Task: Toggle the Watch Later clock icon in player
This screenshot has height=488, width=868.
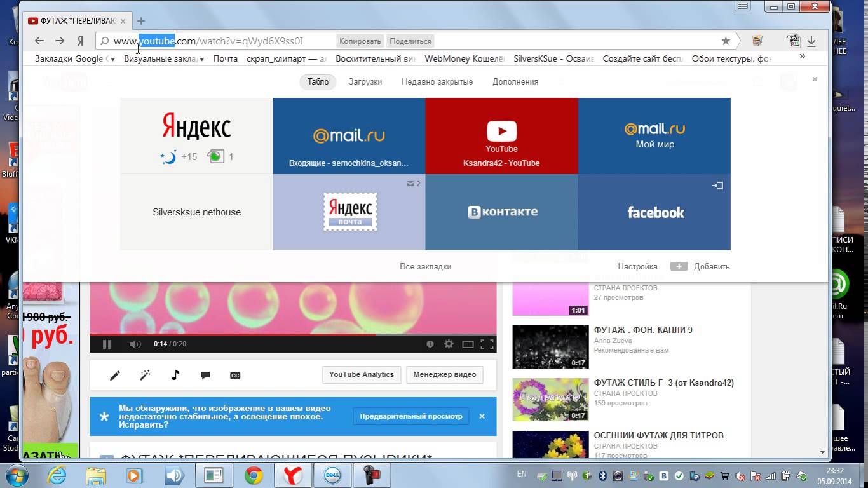Action: [x=430, y=344]
